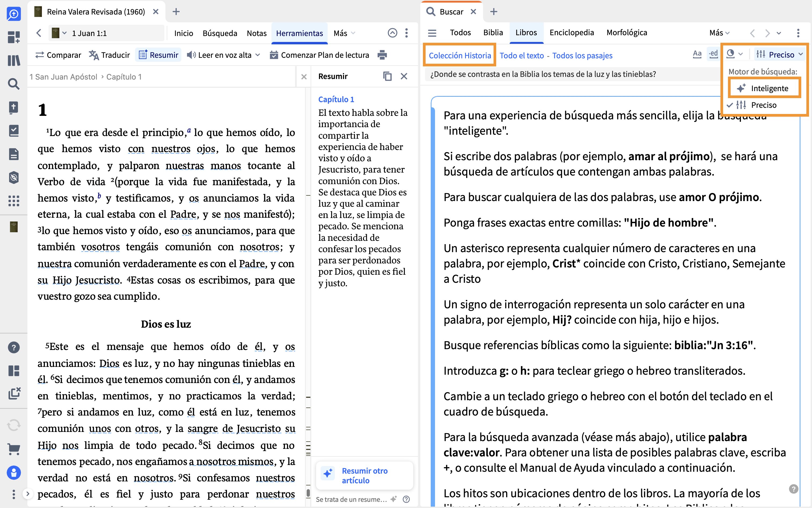This screenshot has height=508, width=812.
Task: Open the Preciso search engine dropdown
Action: pos(780,54)
